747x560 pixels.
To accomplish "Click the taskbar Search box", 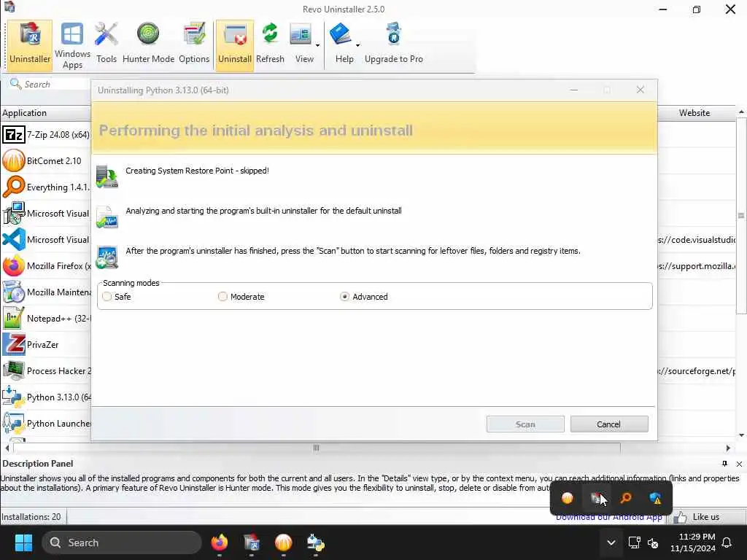I will click(x=122, y=542).
